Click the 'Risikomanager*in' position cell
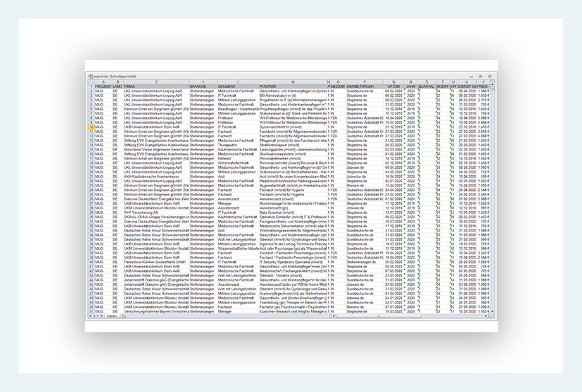This screenshot has height=392, width=582. tap(293, 204)
